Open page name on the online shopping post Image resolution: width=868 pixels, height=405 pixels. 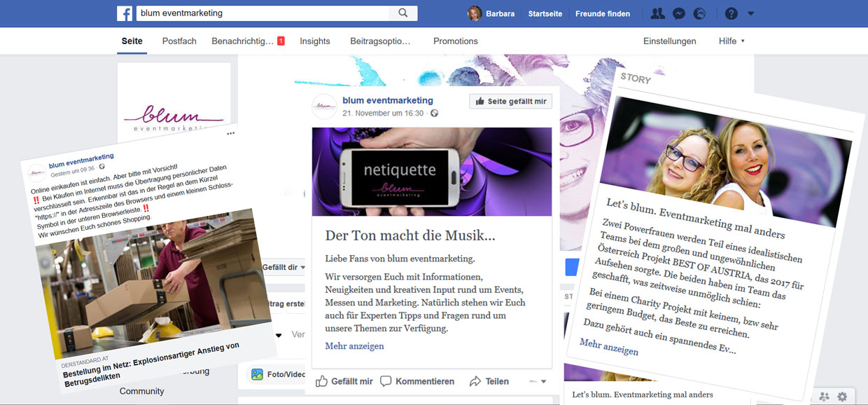(x=81, y=160)
